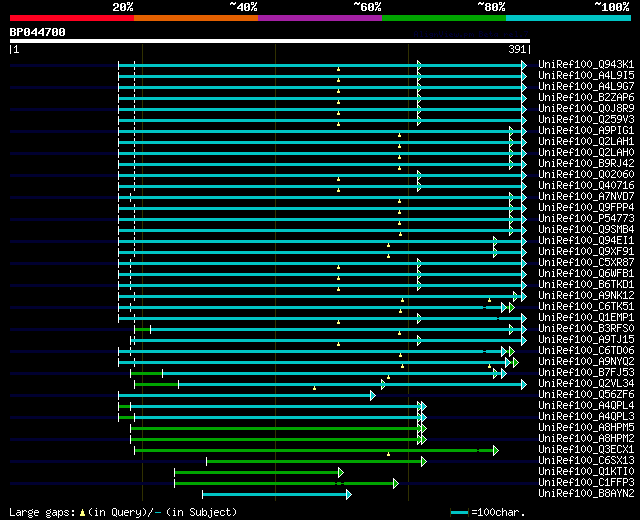Select the UniRef100_A9TJ15 label

click(586, 340)
